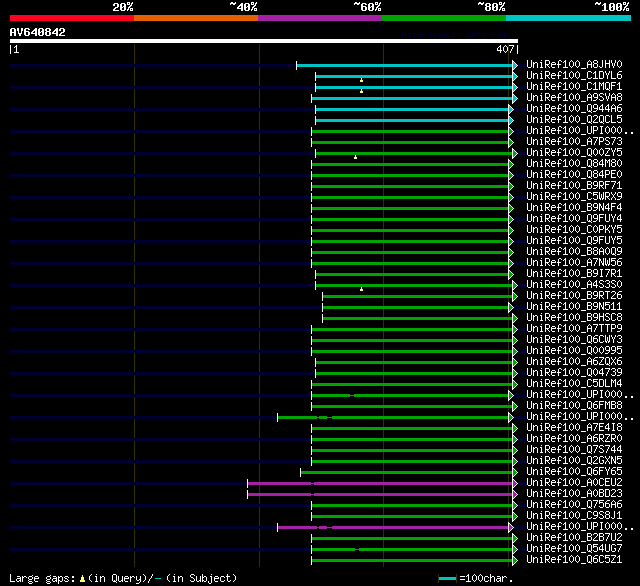640x586 pixels.
Task: Click the UniRef100_Q9FUY5 label
Action: 574,241
